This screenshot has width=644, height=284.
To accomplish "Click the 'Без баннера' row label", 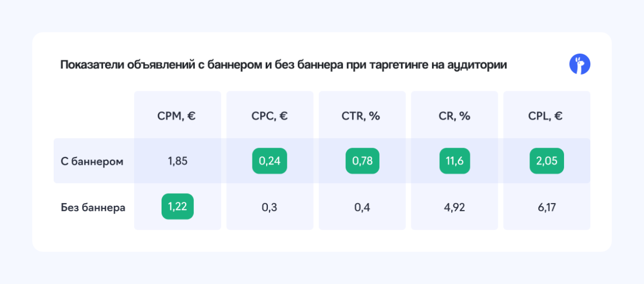I will (93, 208).
